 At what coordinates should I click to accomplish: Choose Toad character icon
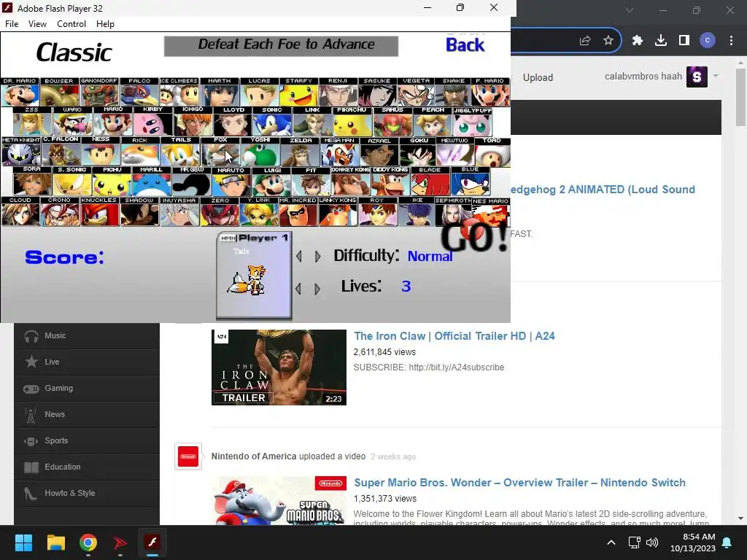[x=492, y=152]
